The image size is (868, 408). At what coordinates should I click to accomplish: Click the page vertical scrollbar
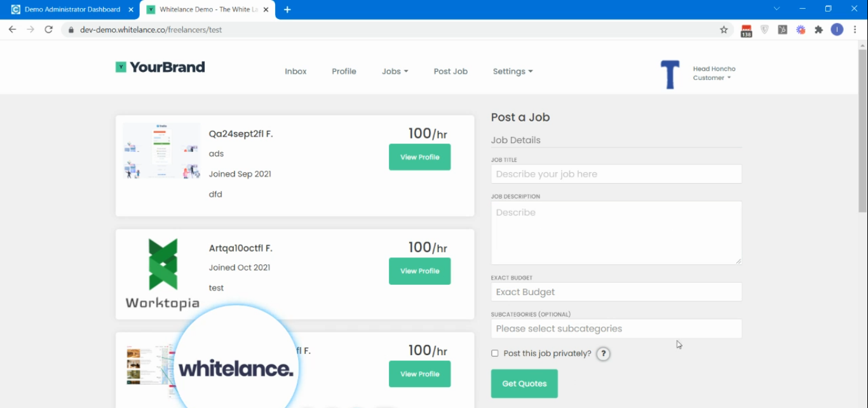tap(862, 130)
